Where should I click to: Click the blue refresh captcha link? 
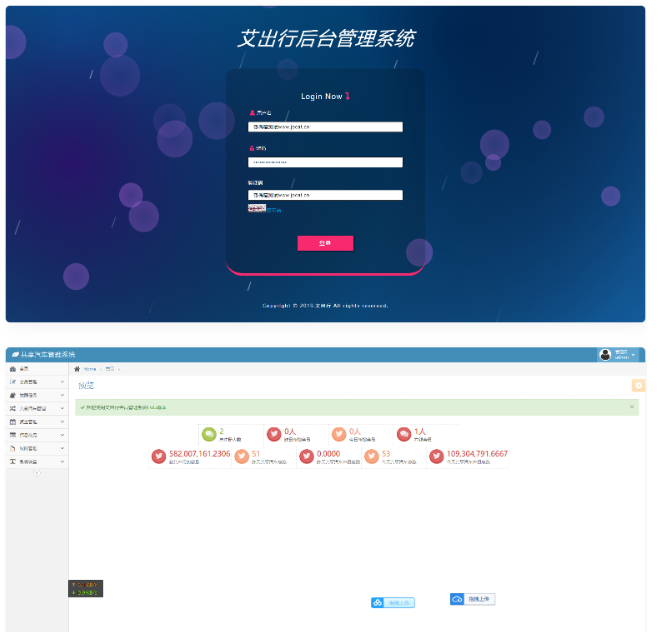pyautogui.click(x=274, y=210)
